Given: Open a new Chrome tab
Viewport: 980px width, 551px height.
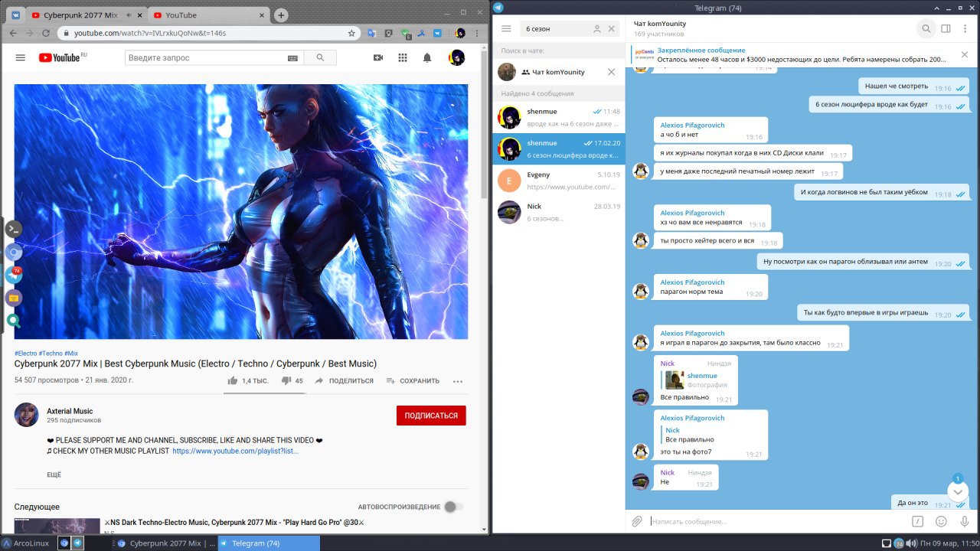Looking at the screenshot, I should pos(281,15).
